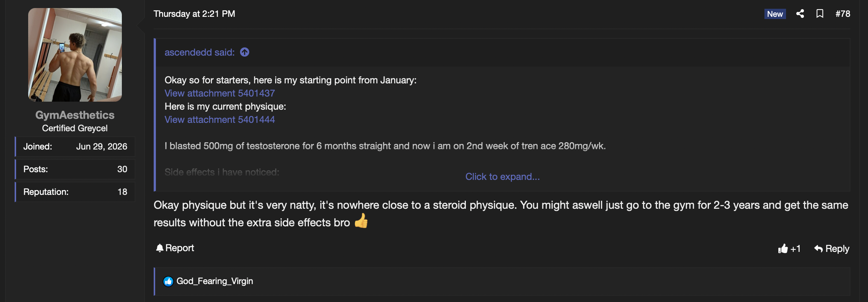View God_Fearing_Virgin's profile from the reactions
Viewport: 868px width, 302px height.
point(215,281)
